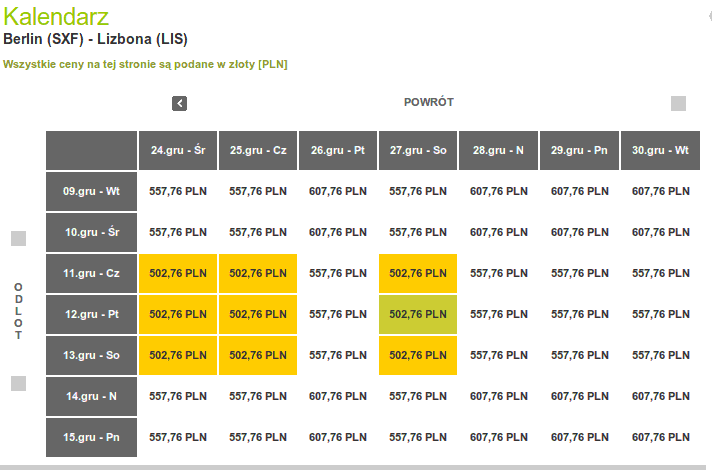Select 24.gru return column header
712x475 pixels.
[178, 150]
